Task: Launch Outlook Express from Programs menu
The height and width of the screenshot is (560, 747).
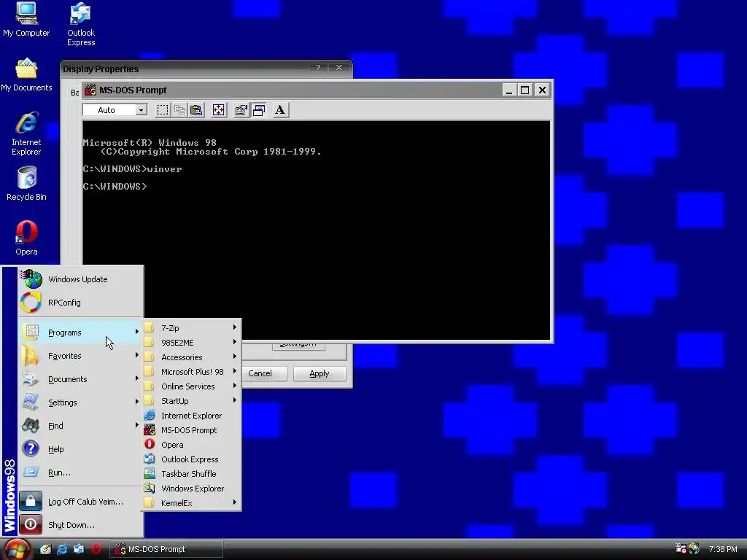Action: coord(191,459)
